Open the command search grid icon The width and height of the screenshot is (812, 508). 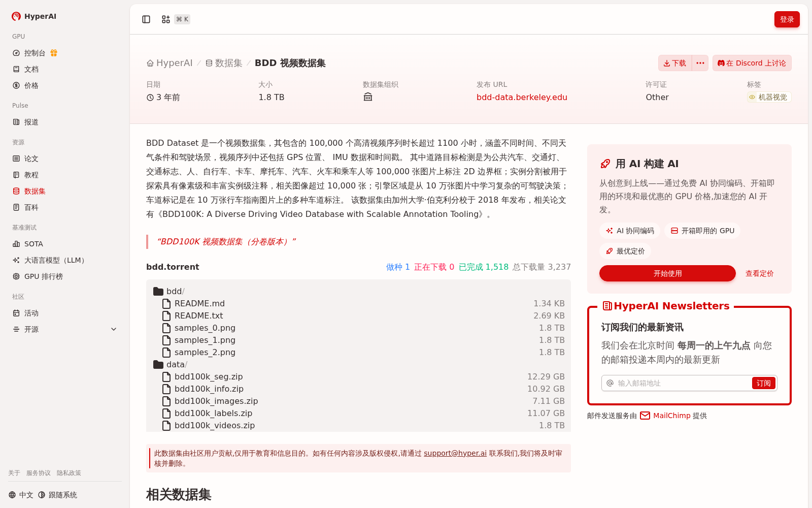coord(166,19)
